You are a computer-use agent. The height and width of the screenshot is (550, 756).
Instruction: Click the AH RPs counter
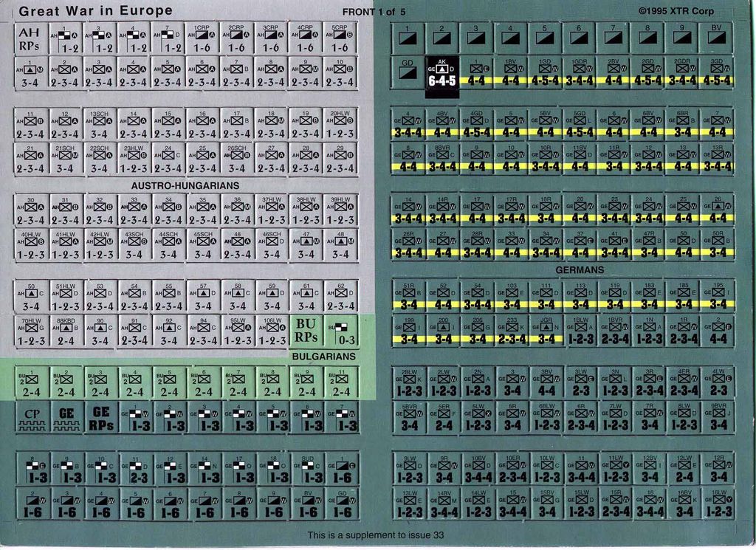point(30,38)
